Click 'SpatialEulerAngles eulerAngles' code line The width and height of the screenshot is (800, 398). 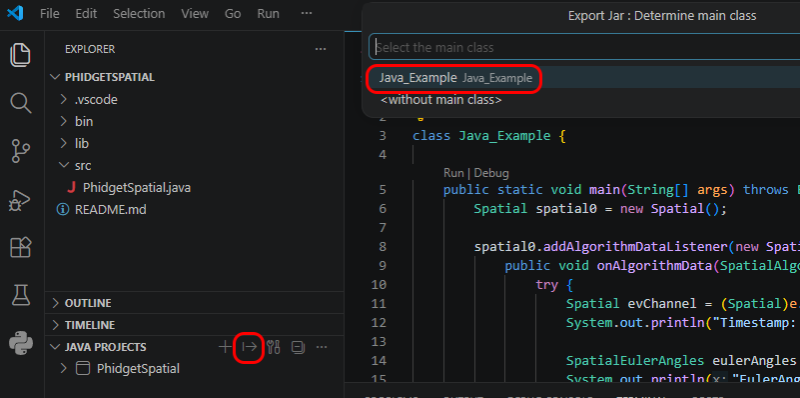click(x=680, y=361)
